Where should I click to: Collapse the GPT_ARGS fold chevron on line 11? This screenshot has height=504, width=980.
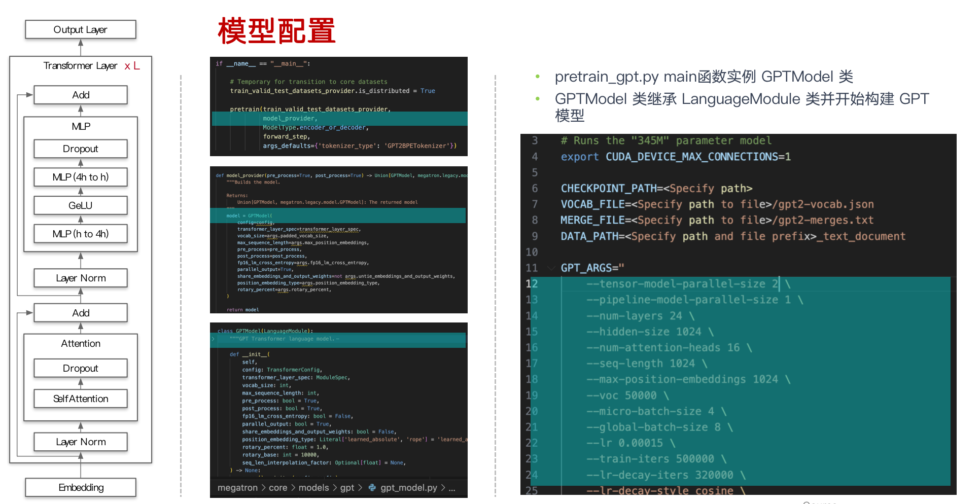(x=550, y=268)
